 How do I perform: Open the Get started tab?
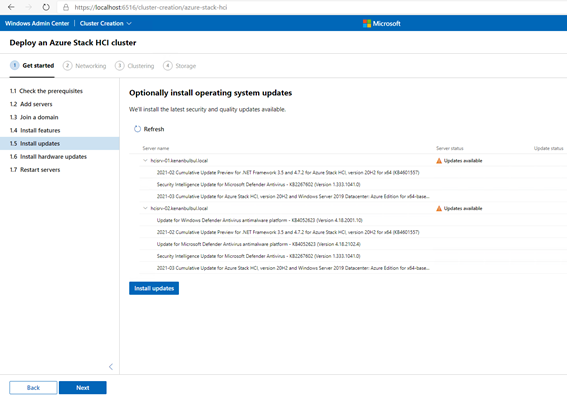32,65
